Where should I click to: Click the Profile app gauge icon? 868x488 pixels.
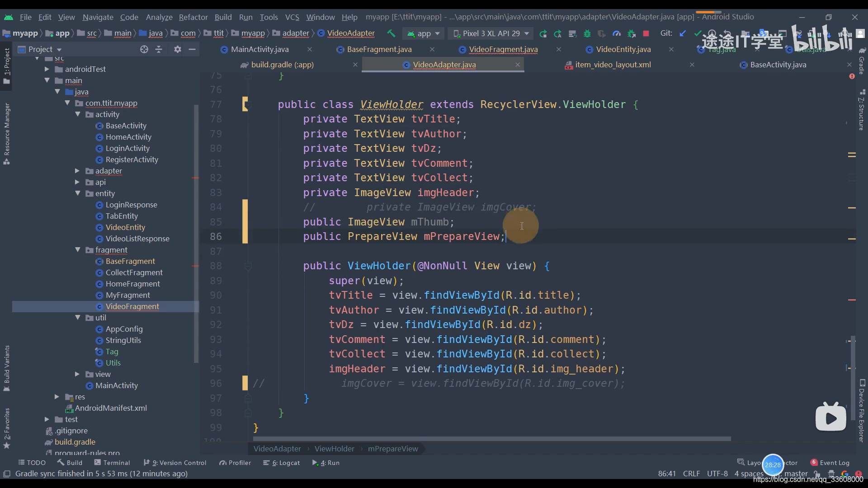tap(617, 33)
